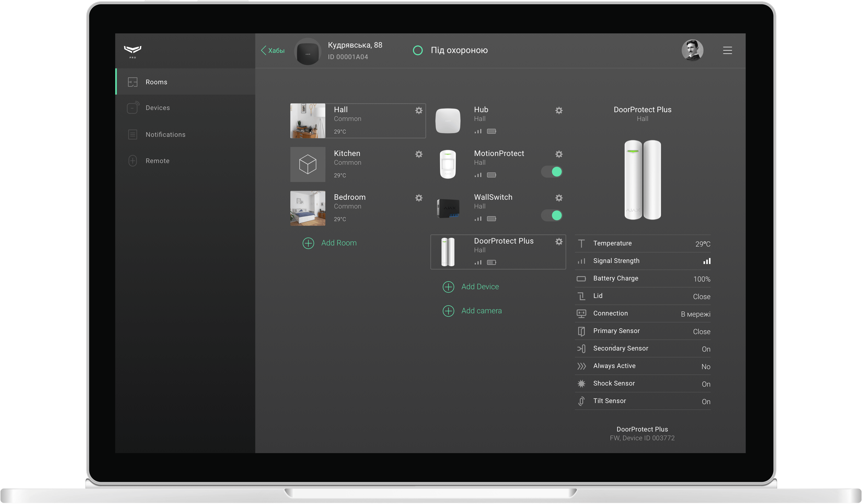This screenshot has height=504, width=862.
Task: Open DoorProtect Plus settings gear
Action: pos(559,242)
